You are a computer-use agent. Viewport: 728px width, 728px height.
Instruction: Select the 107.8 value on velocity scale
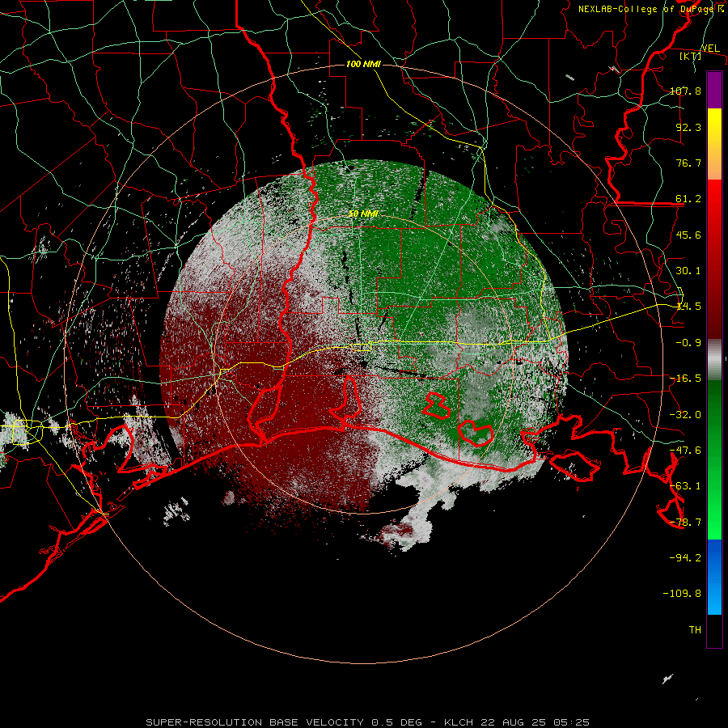point(685,91)
